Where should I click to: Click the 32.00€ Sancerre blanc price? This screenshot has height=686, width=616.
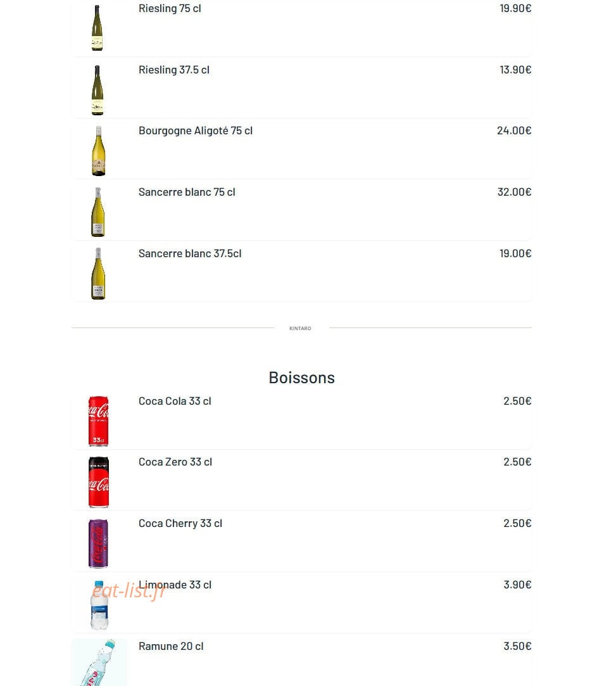click(x=514, y=192)
